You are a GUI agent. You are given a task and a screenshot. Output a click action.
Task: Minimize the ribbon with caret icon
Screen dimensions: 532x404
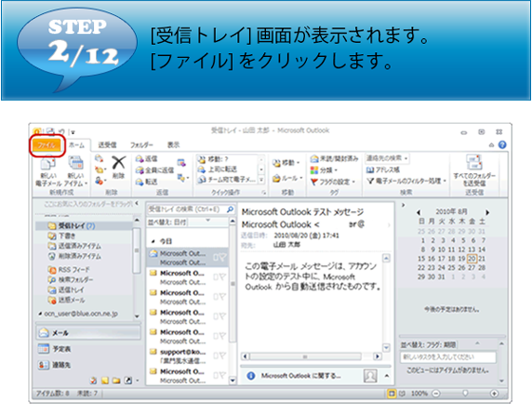coord(491,144)
